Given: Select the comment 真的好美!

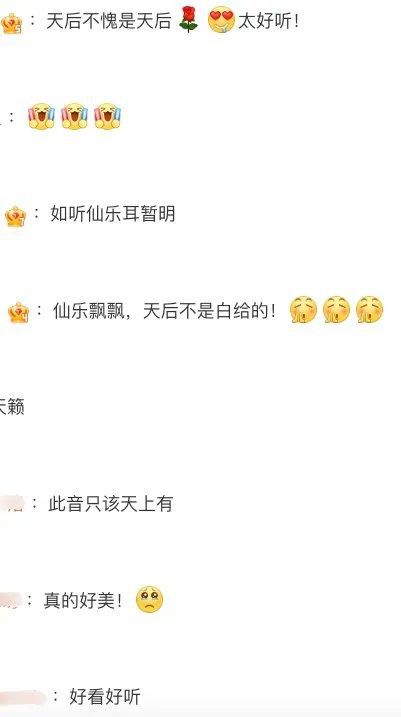Looking at the screenshot, I should (83, 600).
